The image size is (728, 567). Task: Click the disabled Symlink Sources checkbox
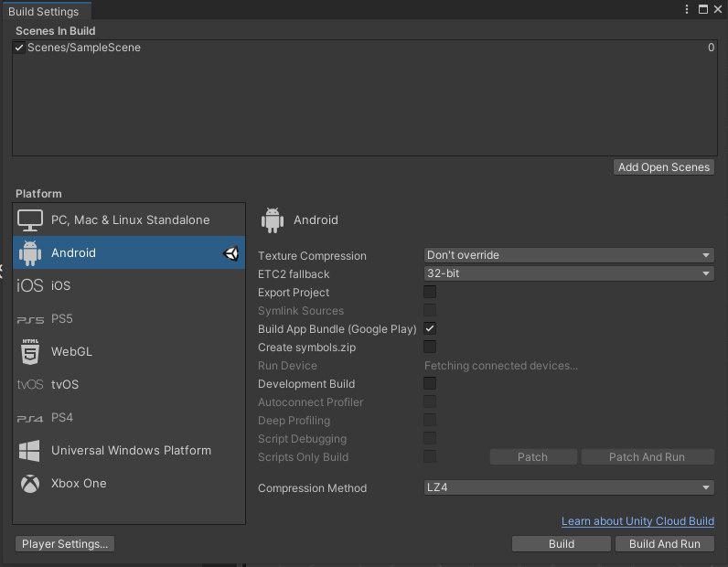tap(430, 310)
